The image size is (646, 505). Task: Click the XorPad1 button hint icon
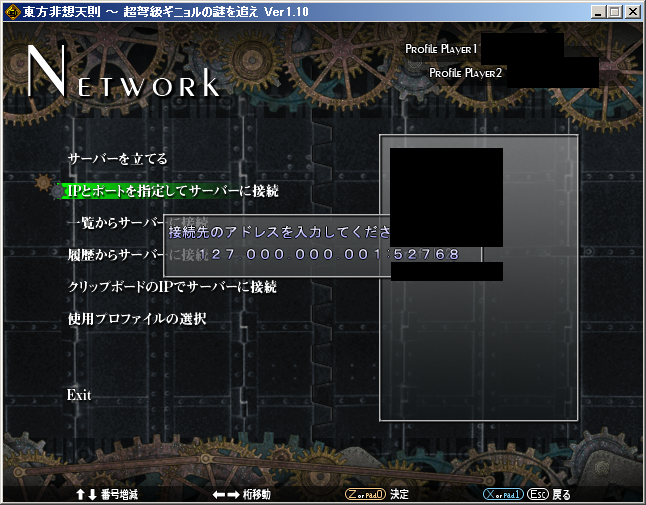[x=503, y=494]
